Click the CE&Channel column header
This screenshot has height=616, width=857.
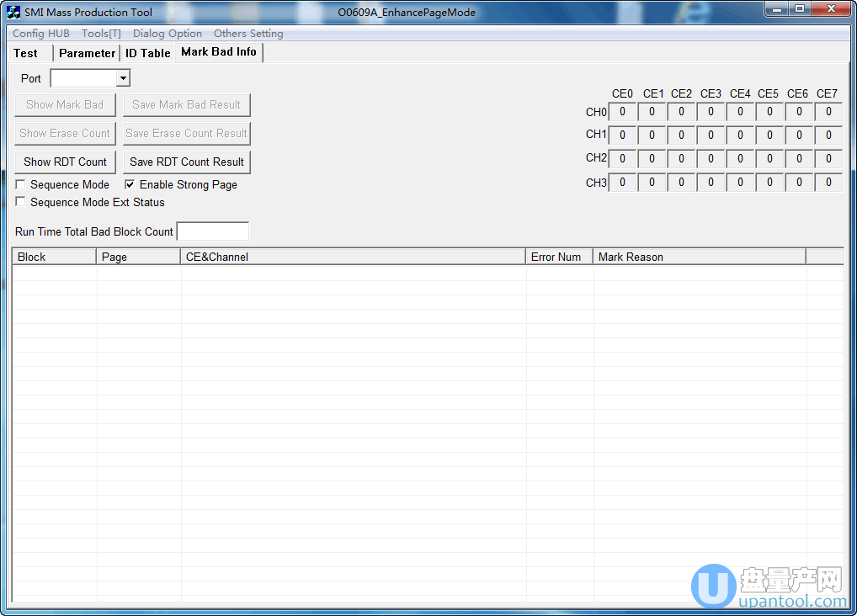(x=354, y=257)
